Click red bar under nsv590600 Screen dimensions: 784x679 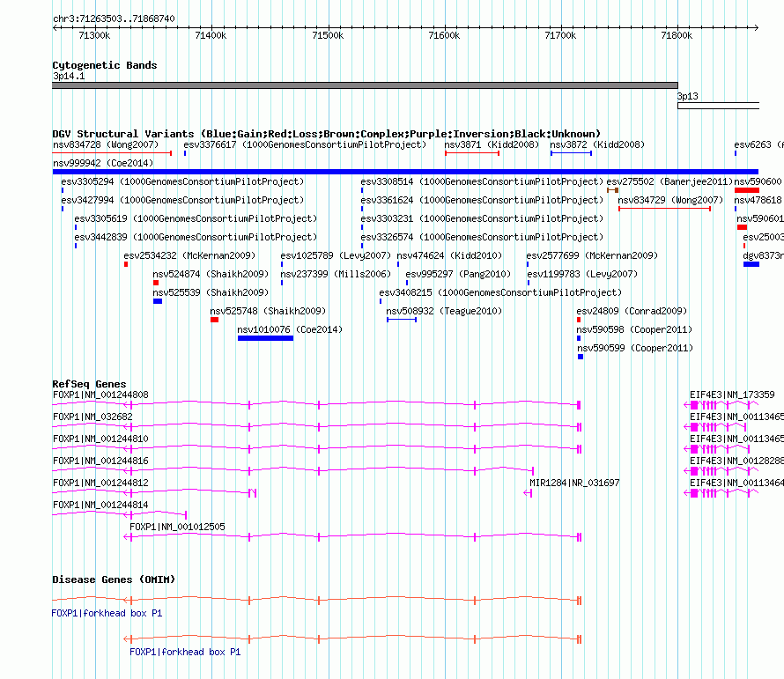(747, 190)
